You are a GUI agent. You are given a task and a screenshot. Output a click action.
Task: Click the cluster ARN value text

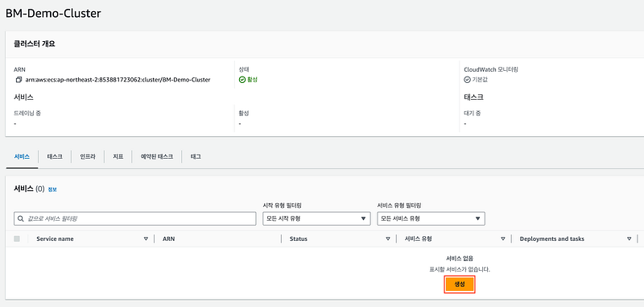point(118,80)
